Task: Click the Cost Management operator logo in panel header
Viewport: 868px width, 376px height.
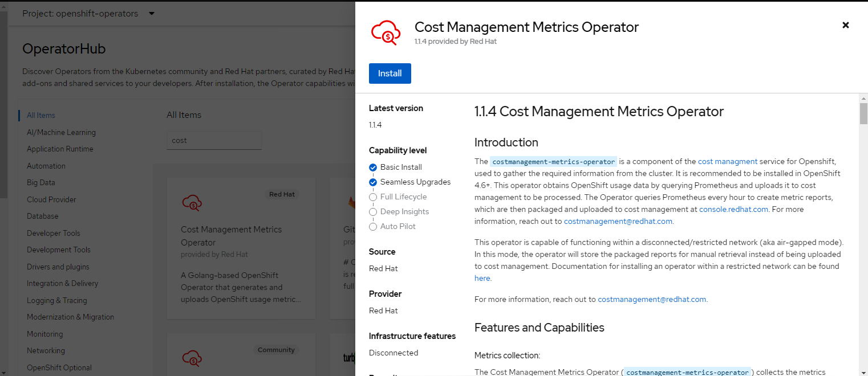Action: pyautogui.click(x=386, y=33)
